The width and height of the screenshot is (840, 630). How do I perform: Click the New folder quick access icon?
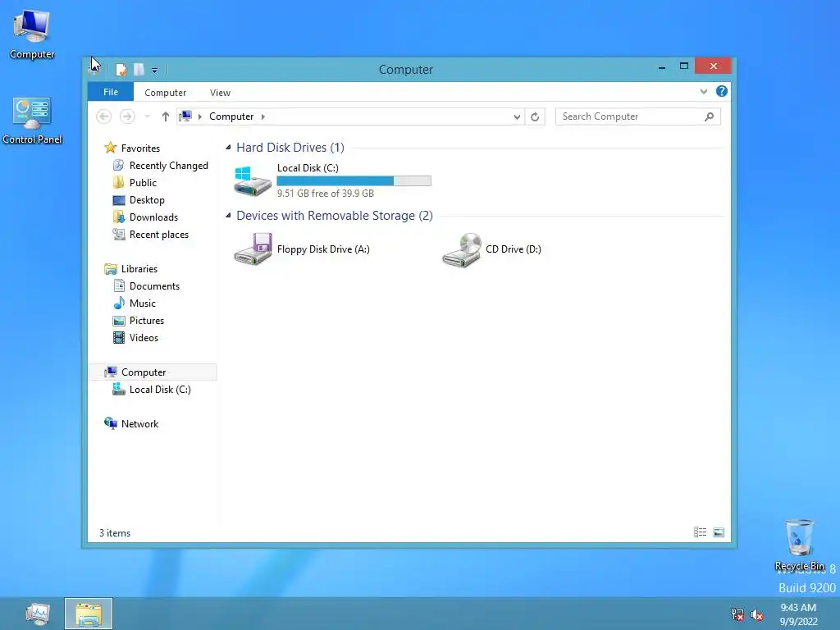[139, 70]
